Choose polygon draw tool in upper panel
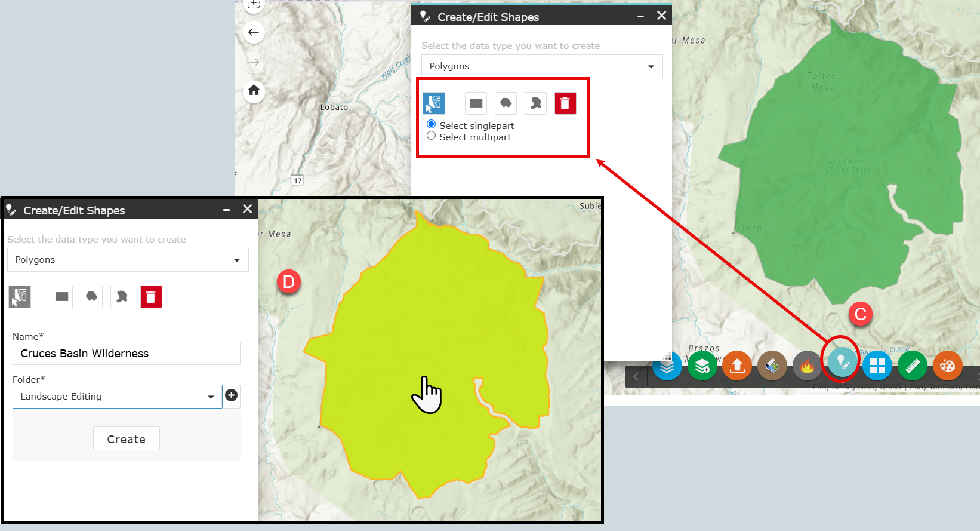Viewport: 980px width, 531px height. (506, 103)
